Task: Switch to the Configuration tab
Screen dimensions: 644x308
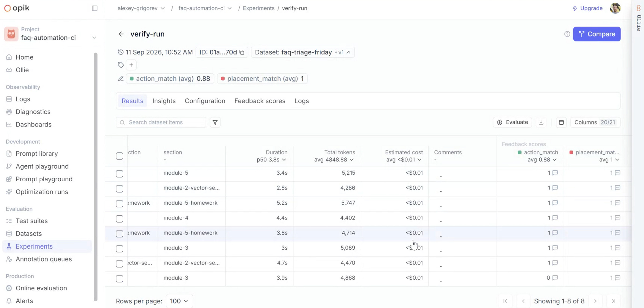Action: pos(205,101)
